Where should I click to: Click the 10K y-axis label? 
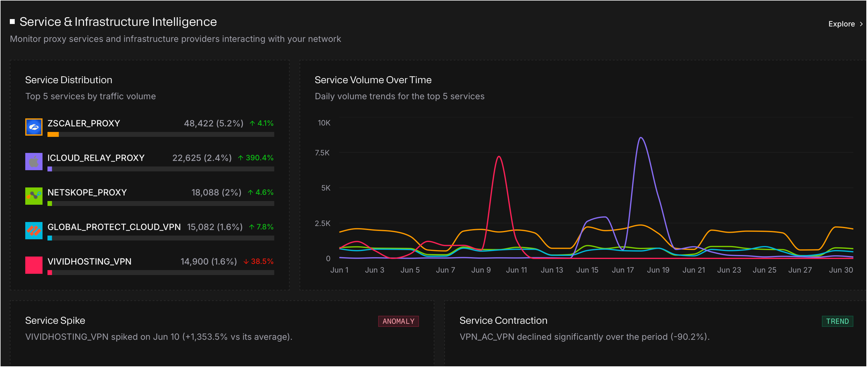(324, 123)
